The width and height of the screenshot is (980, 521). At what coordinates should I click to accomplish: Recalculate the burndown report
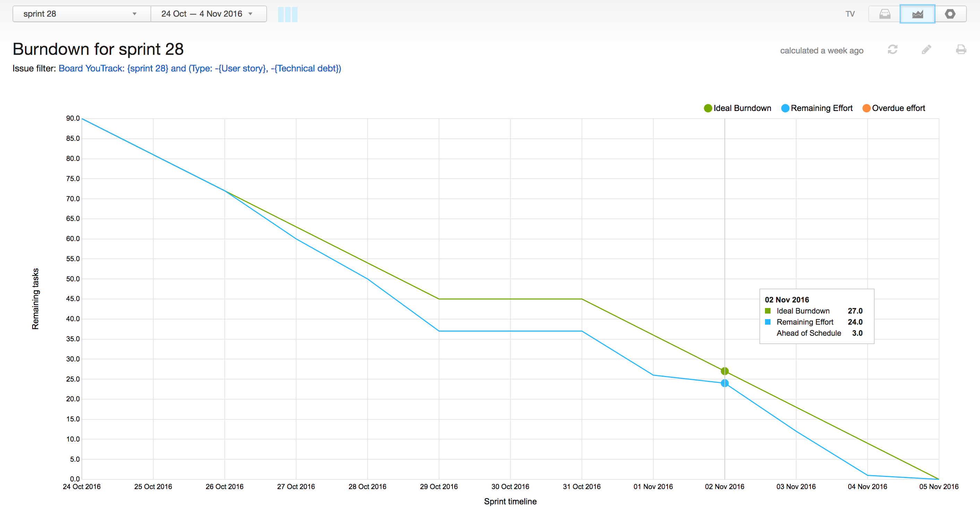[893, 50]
